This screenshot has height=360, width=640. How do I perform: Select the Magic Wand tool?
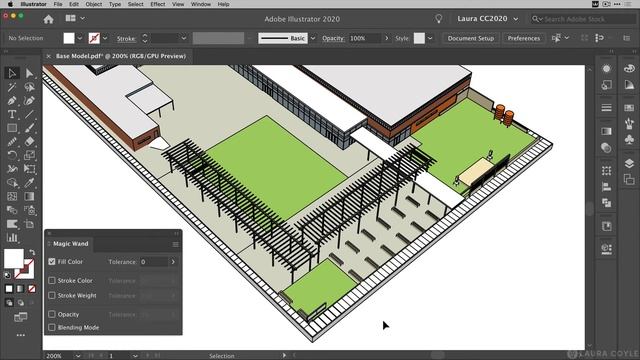(12, 87)
